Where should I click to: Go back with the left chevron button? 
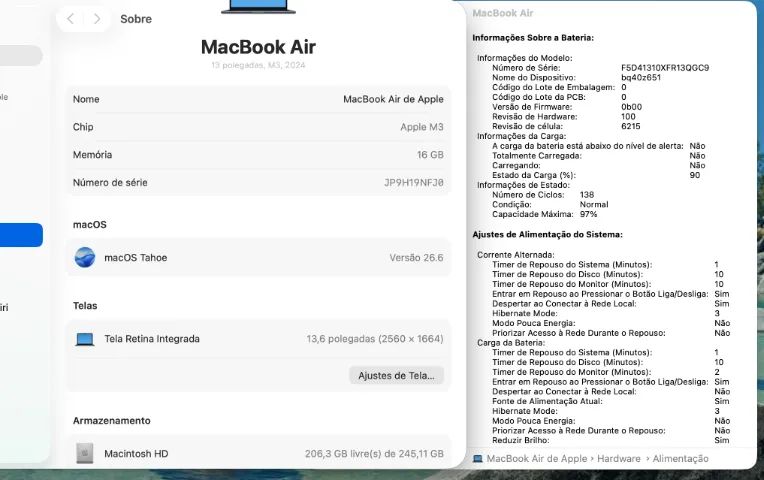click(71, 19)
